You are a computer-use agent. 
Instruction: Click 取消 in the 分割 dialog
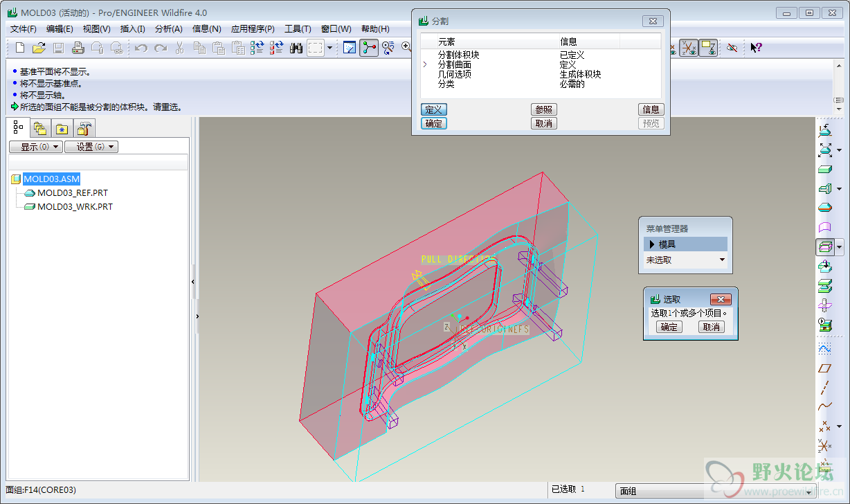(544, 123)
